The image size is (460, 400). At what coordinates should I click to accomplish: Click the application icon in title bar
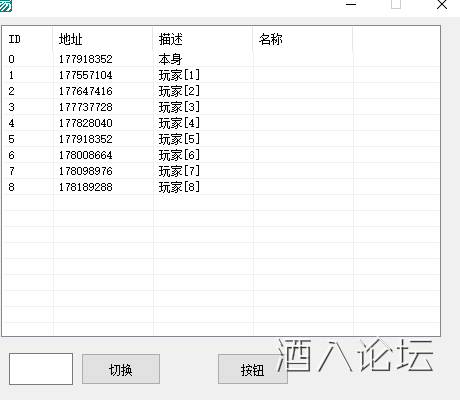coord(5,5)
